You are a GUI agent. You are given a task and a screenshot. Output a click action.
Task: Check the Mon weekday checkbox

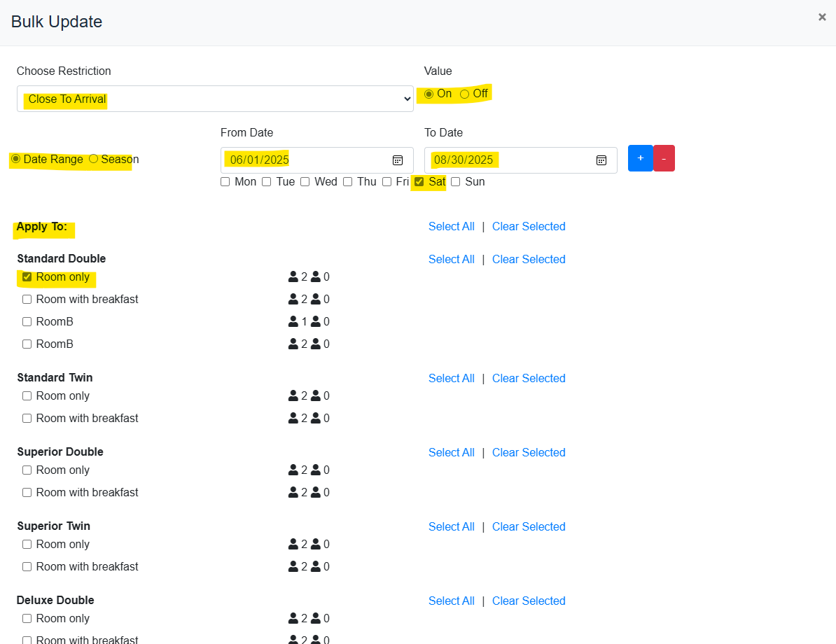pyautogui.click(x=225, y=182)
